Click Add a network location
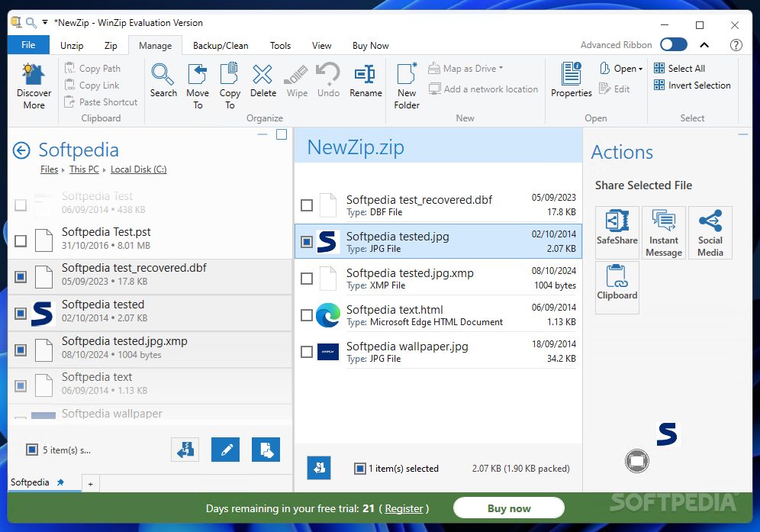This screenshot has height=532, width=760. coord(484,89)
